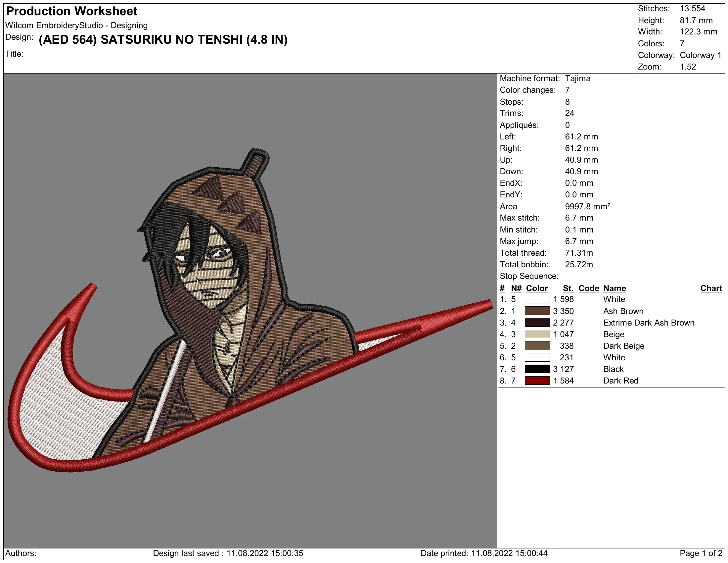Click the 'Color' column header
Image resolution: width=728 pixels, height=563 pixels.
tap(537, 288)
